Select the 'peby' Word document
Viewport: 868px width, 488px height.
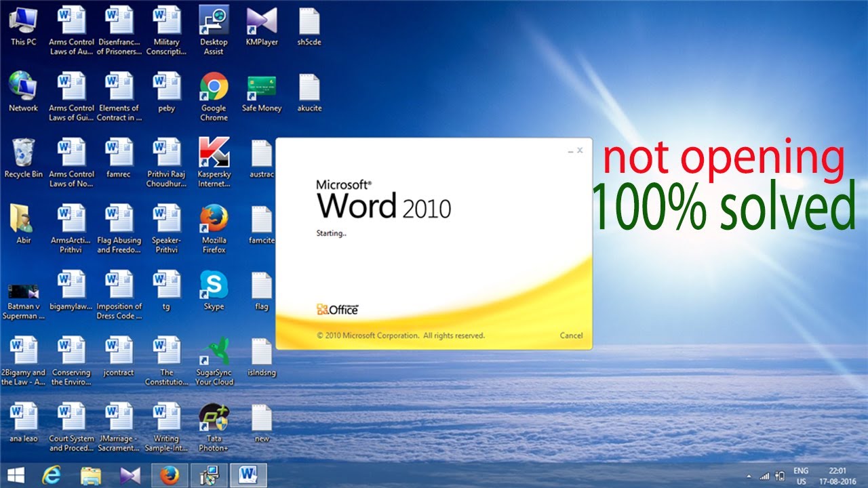166,92
